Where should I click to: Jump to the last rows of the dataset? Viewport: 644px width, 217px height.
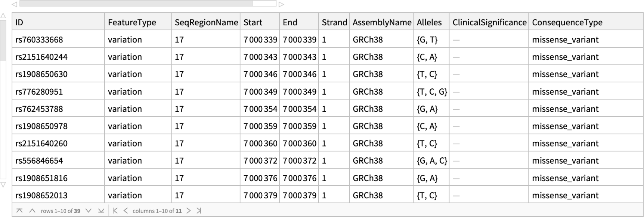pos(101,211)
